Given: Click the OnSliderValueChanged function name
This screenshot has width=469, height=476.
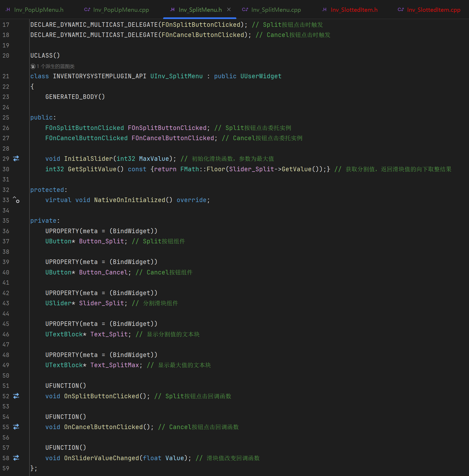Looking at the screenshot, I should pyautogui.click(x=102, y=458).
